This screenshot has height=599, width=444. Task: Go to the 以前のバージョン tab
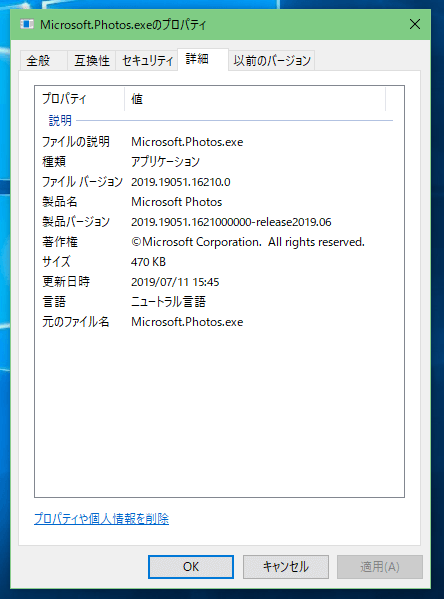pos(272,60)
